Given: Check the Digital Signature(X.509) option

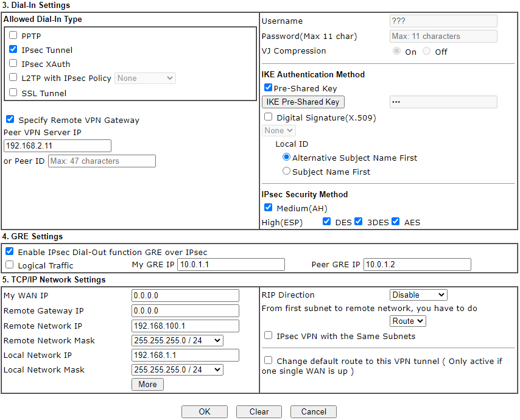Looking at the screenshot, I should [268, 117].
